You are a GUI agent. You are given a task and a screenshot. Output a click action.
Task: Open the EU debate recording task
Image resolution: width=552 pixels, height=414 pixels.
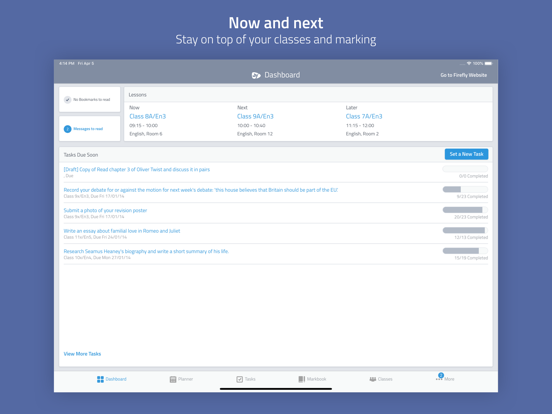(201, 190)
